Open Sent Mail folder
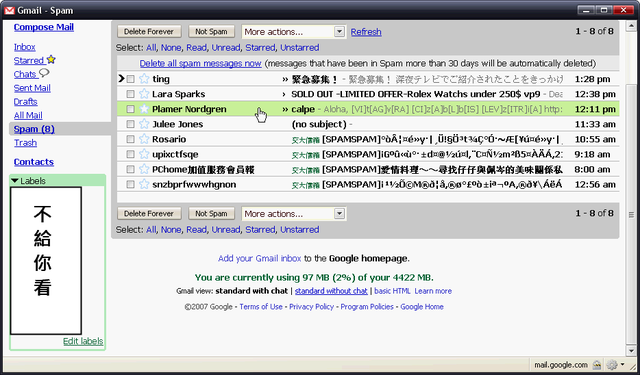Viewport: 640px width, 375px height. 32,88
